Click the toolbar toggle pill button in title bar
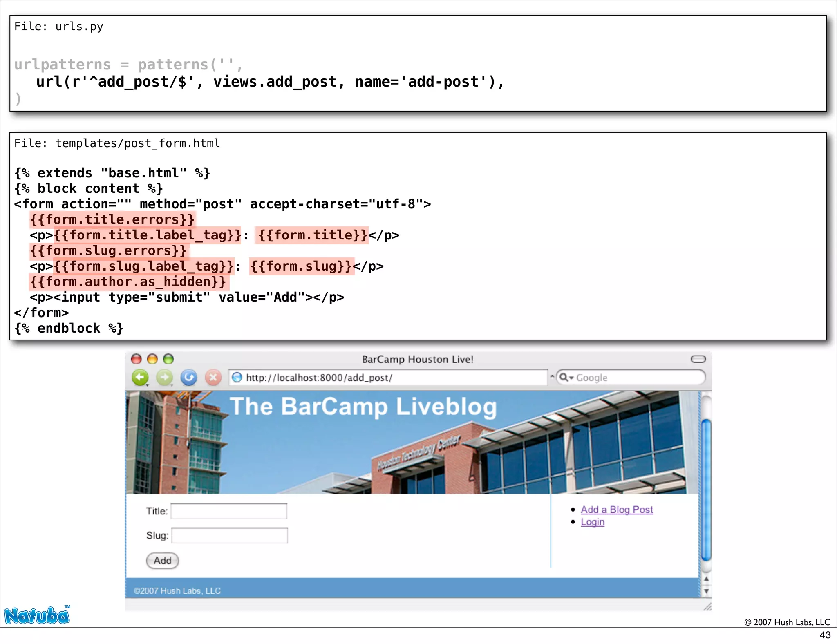The image size is (837, 644). tap(698, 359)
